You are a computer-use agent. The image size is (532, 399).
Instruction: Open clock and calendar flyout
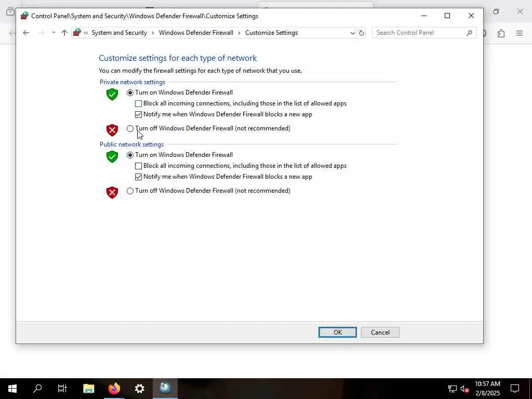click(487, 389)
